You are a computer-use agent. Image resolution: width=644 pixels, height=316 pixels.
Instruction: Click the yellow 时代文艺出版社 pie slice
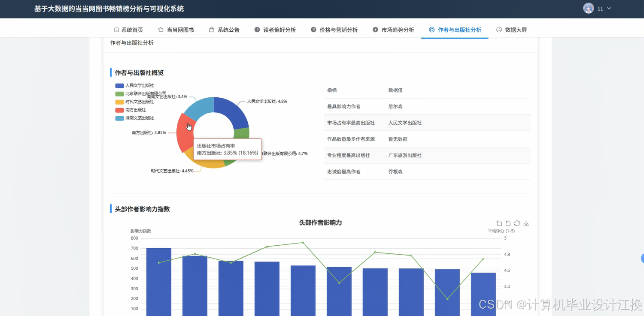coord(206,162)
